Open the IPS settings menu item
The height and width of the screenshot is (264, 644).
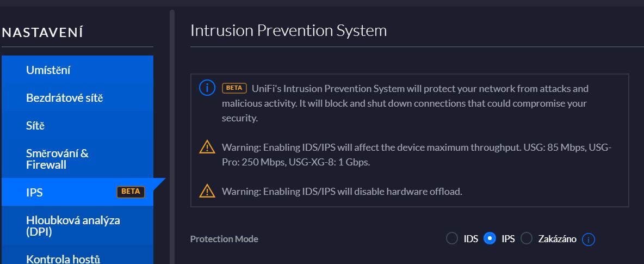pos(77,192)
